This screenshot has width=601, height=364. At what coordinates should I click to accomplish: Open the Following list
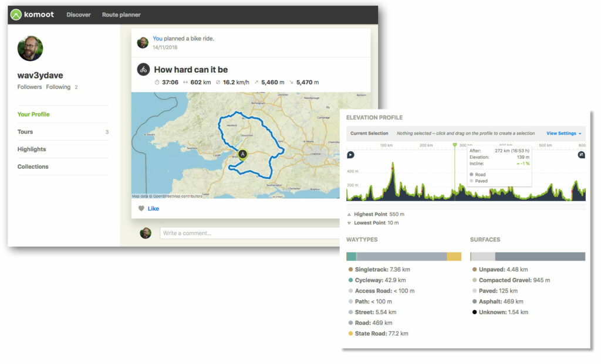pyautogui.click(x=58, y=87)
